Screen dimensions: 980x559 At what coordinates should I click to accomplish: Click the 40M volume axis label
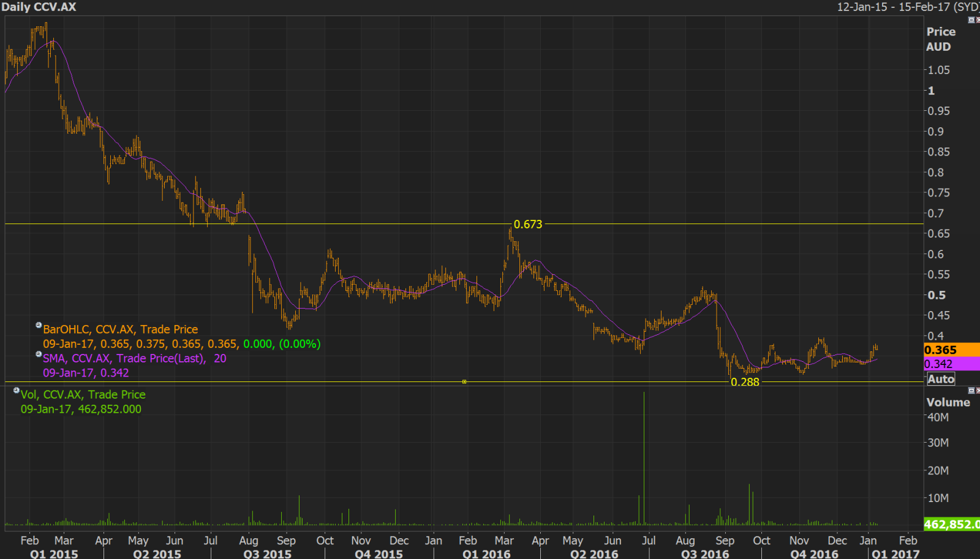(x=938, y=417)
